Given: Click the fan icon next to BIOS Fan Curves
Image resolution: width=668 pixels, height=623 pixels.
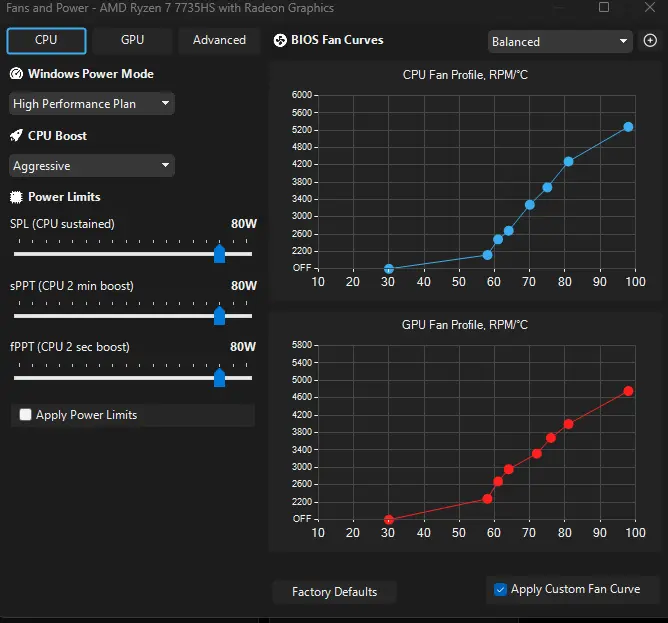Looking at the screenshot, I should pyautogui.click(x=280, y=40).
